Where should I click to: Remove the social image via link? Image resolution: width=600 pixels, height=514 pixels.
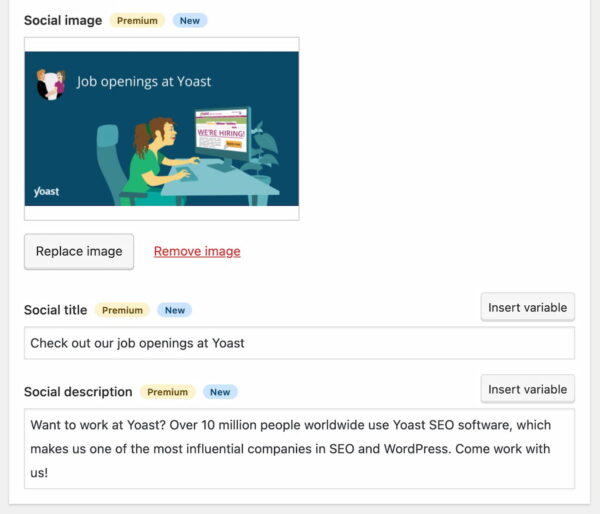click(x=197, y=251)
